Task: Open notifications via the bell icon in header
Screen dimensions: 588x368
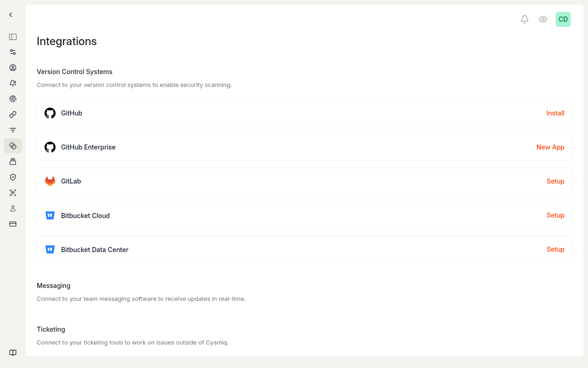Action: coord(525,19)
